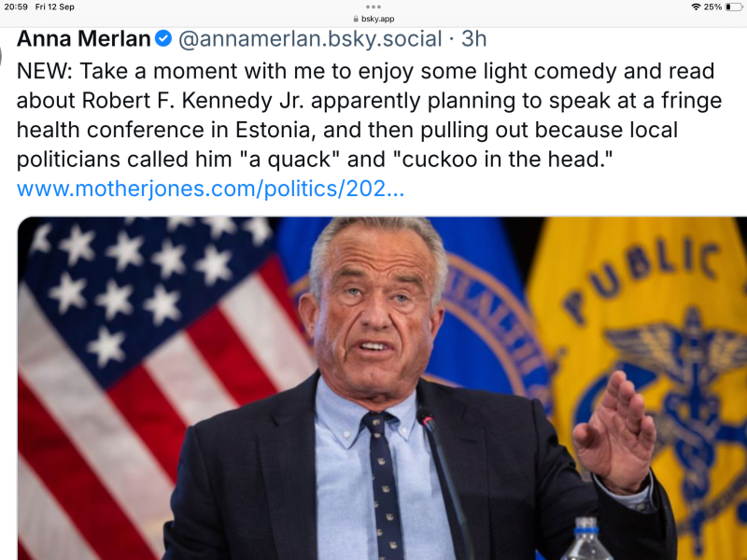Screen dimensions: 747x560
Task: Click the blue verified badge
Action: coord(162,39)
